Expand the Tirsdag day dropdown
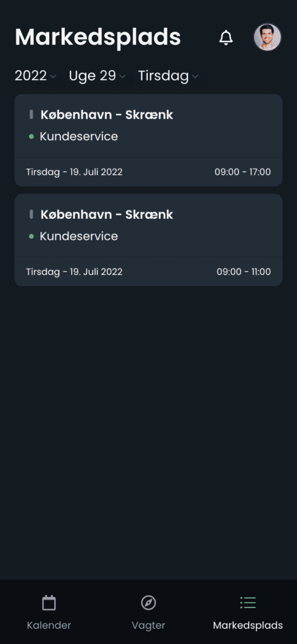 point(169,76)
